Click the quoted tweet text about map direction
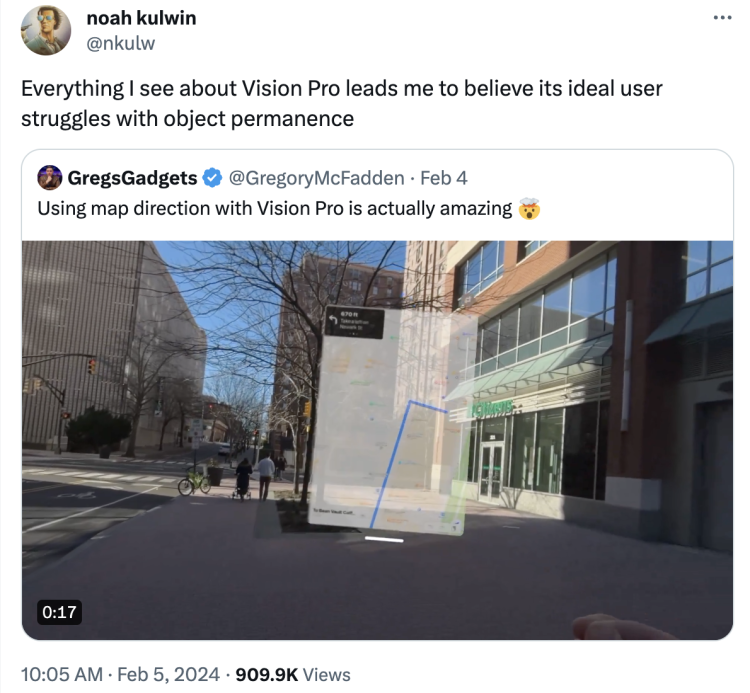 [275, 209]
